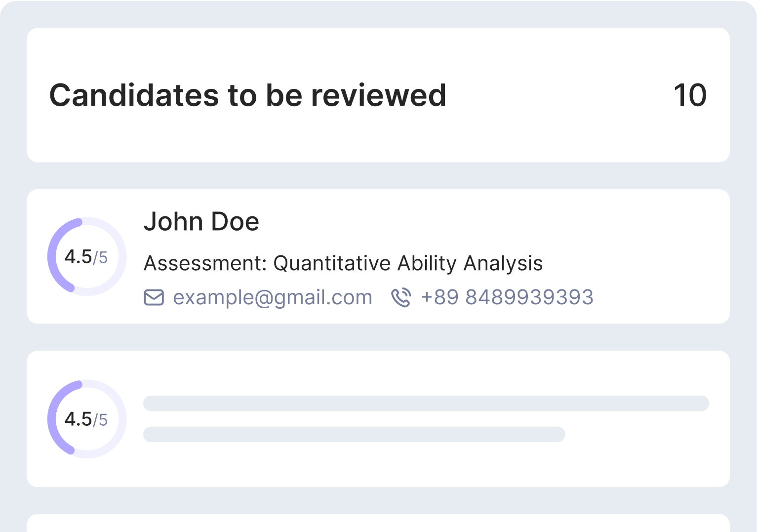Screen dimensions: 757x532
Task: Click the long placeholder bar in second card
Action: (x=426, y=404)
